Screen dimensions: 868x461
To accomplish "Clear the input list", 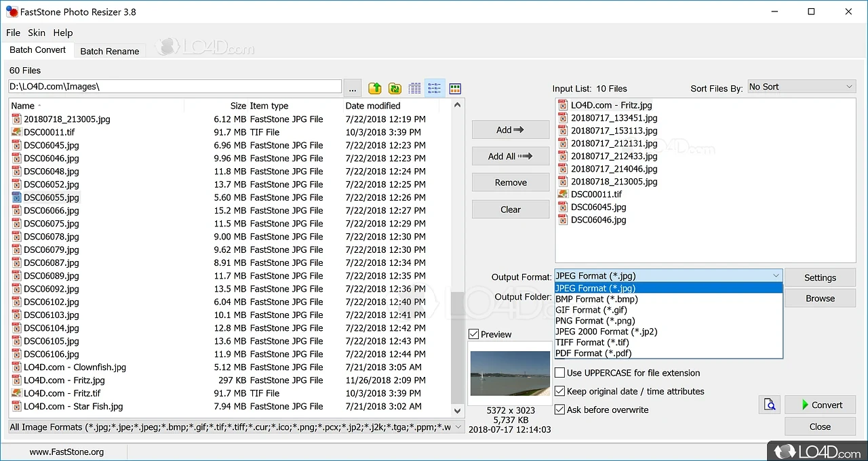I will (511, 209).
